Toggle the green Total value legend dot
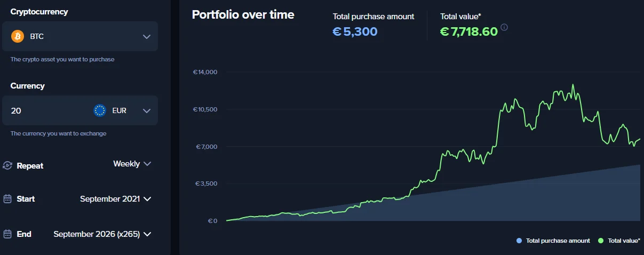 coord(601,241)
